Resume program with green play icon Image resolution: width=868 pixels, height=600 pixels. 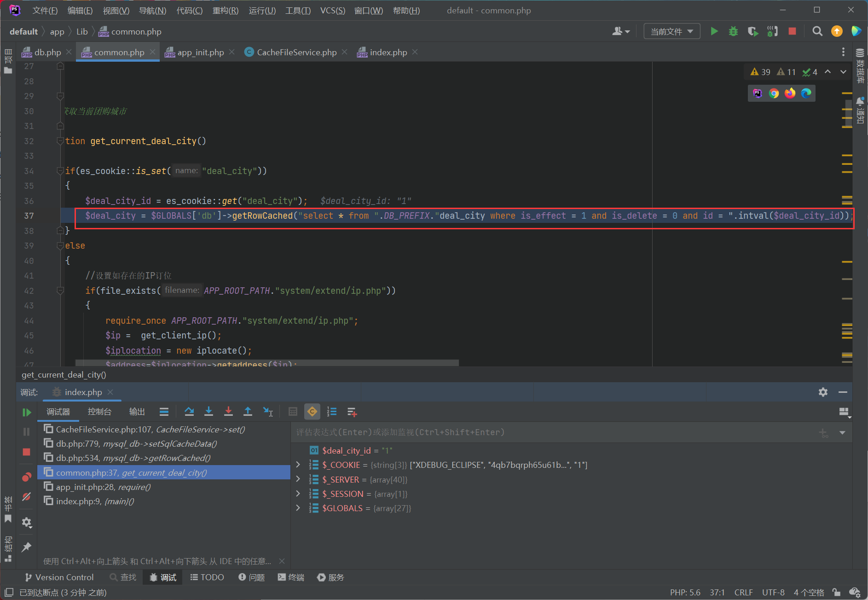coord(27,413)
